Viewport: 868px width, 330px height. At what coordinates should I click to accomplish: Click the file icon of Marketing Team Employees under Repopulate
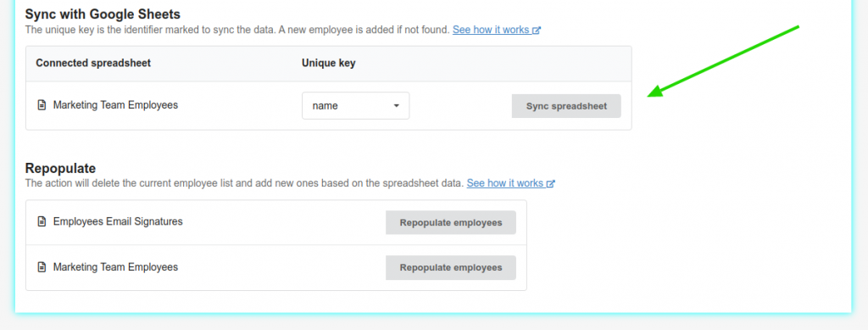point(42,267)
